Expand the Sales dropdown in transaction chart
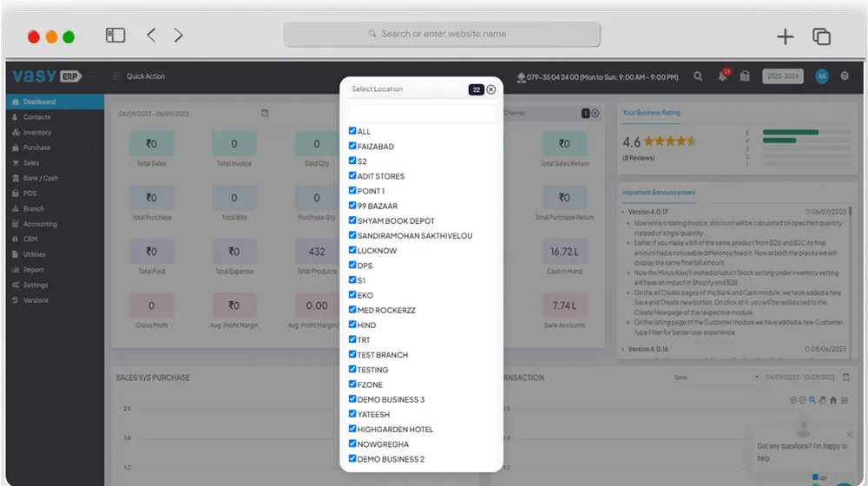Image resolution: width=868 pixels, height=486 pixels. [x=716, y=378]
